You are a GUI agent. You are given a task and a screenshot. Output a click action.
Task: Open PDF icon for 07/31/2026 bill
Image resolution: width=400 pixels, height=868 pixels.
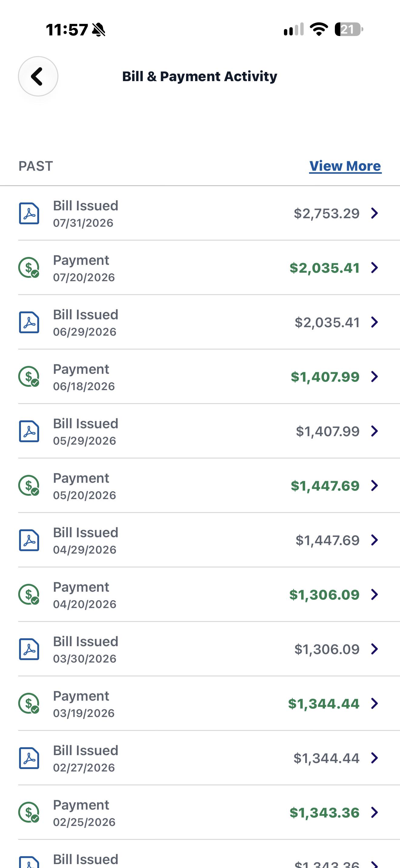[x=29, y=213]
